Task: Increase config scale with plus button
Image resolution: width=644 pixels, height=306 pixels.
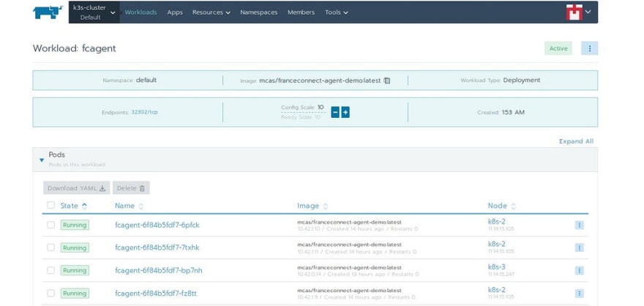Action: 345,112
